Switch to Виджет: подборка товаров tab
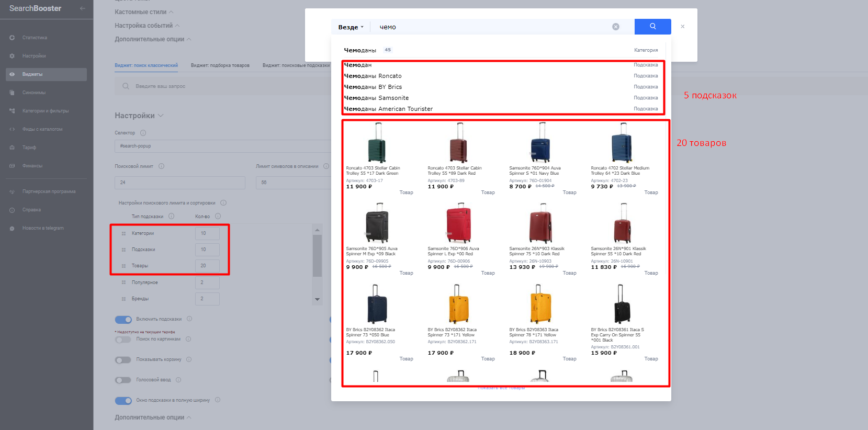Viewport: 868px width, 430px height. click(220, 65)
